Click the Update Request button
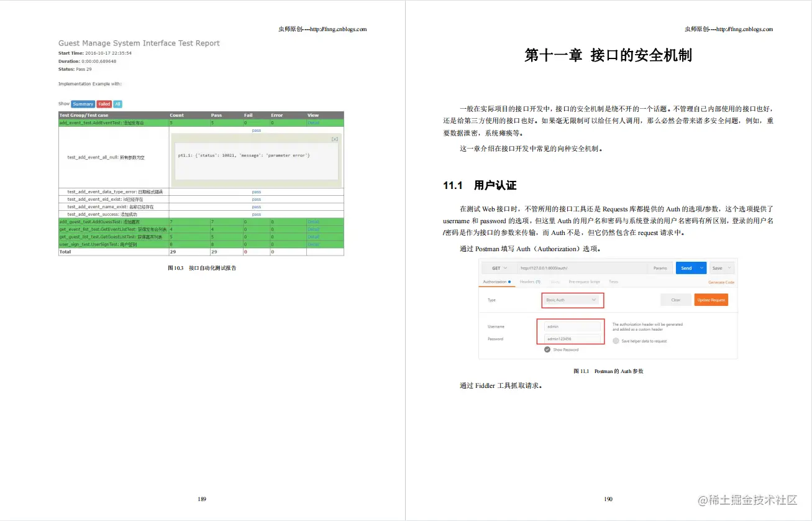This screenshot has height=521, width=812. pyautogui.click(x=711, y=300)
